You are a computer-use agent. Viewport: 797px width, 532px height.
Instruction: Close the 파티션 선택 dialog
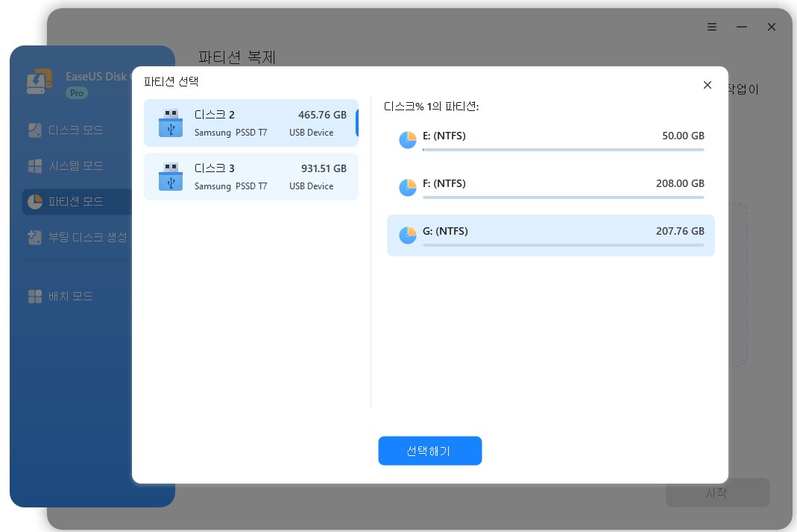tap(707, 85)
